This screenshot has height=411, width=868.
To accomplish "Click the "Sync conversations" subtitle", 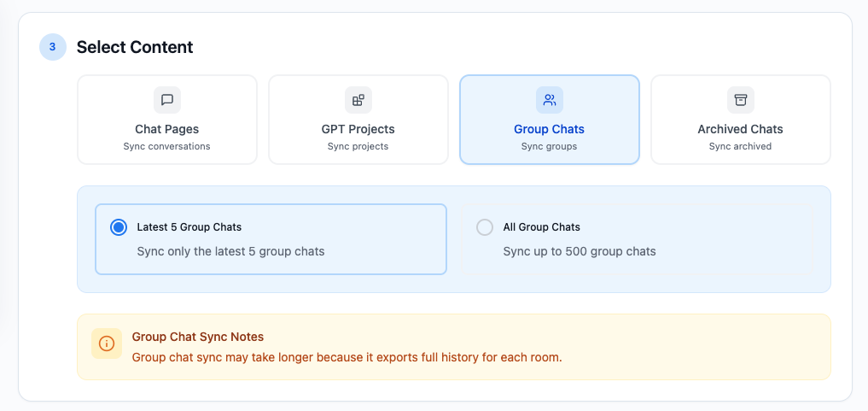I will pos(167,146).
